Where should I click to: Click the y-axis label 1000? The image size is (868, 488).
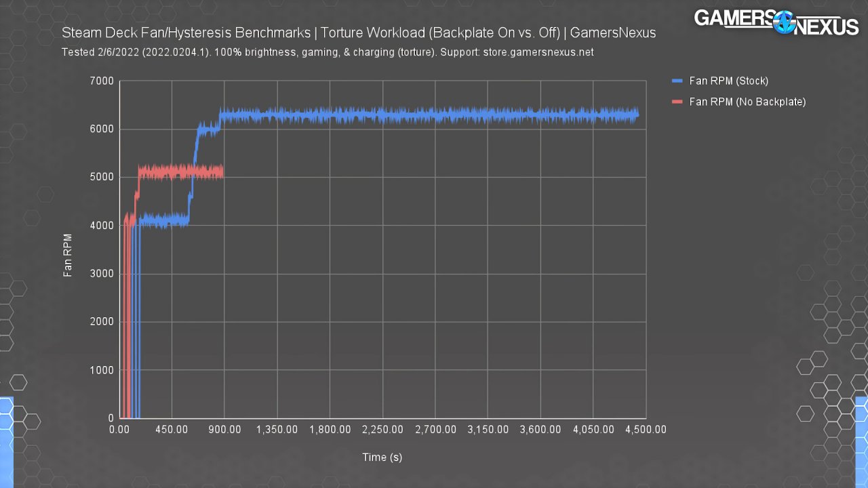point(102,370)
